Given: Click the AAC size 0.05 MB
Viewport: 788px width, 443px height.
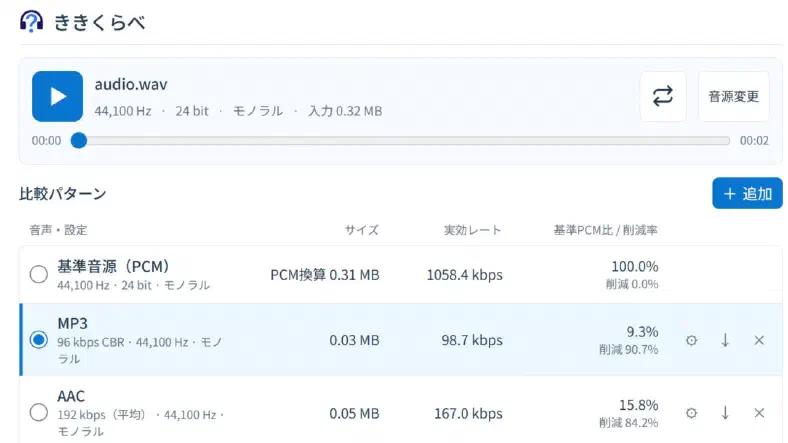Looking at the screenshot, I should (354, 413).
